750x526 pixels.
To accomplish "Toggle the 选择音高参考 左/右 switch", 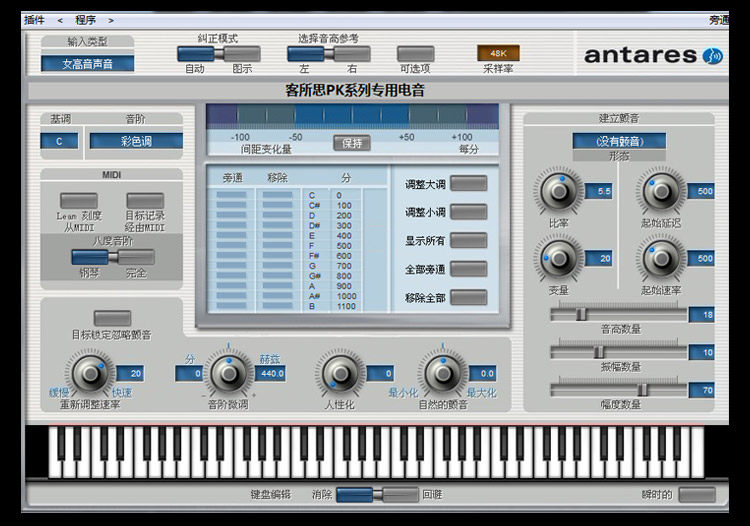I will (x=329, y=54).
